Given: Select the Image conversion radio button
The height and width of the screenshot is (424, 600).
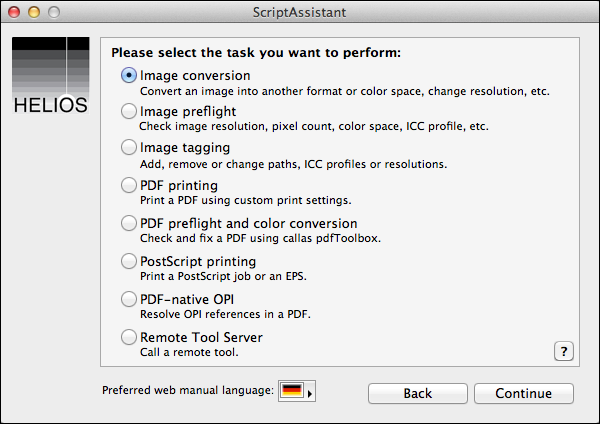Looking at the screenshot, I should click(x=129, y=75).
